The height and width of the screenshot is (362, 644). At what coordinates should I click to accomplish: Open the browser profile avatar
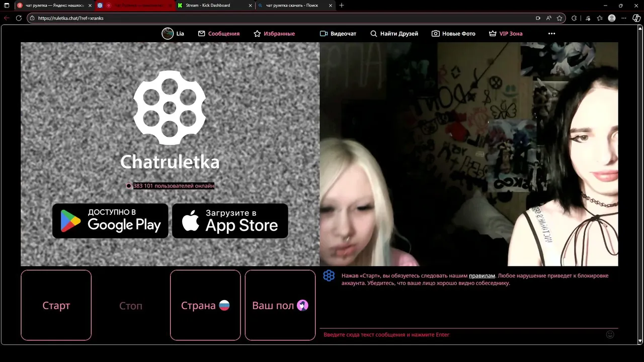612,18
